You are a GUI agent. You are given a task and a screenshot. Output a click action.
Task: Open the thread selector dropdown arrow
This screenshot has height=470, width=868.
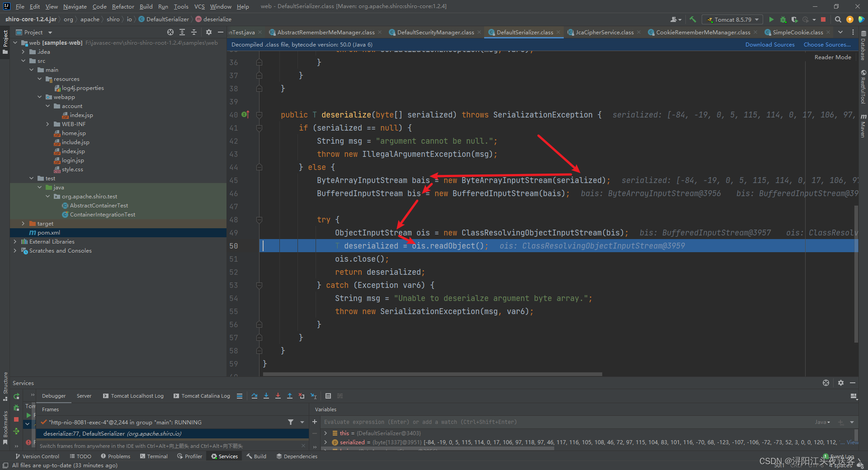tap(302, 422)
